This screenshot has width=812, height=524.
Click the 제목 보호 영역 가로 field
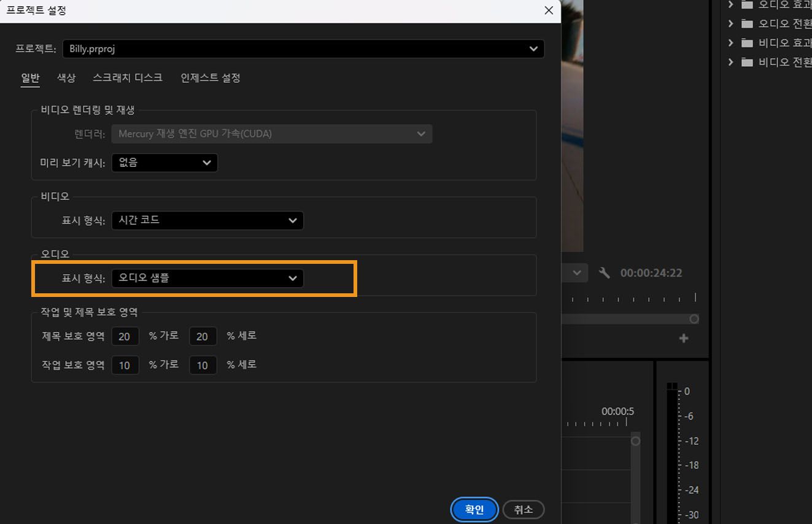[125, 336]
